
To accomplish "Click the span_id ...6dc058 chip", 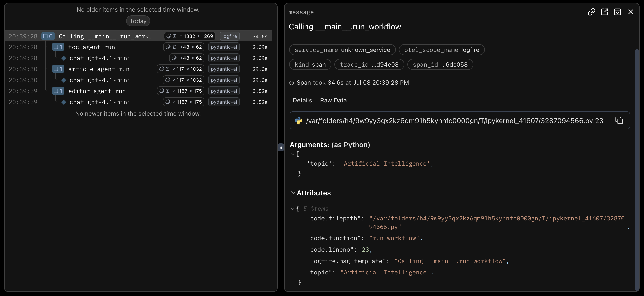I will 440,65.
